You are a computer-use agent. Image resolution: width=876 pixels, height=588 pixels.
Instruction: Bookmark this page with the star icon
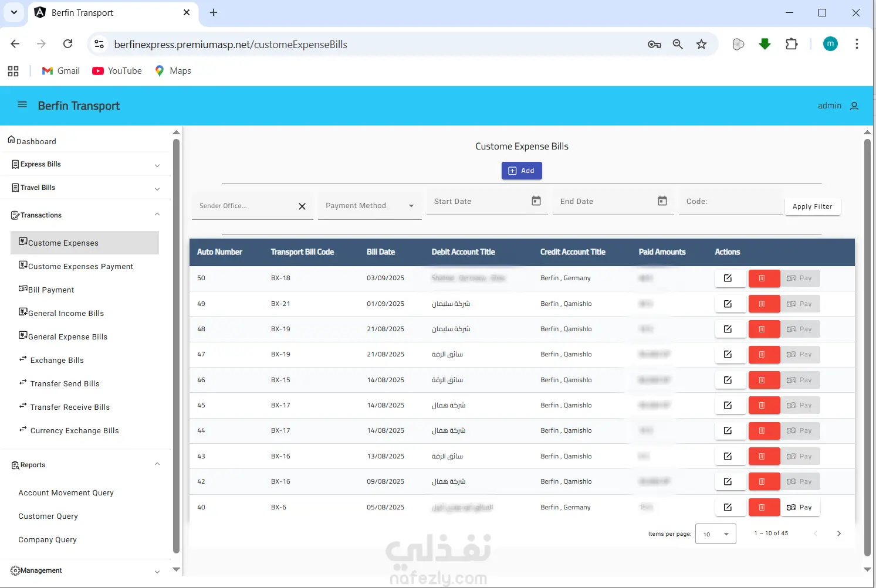(x=701, y=44)
